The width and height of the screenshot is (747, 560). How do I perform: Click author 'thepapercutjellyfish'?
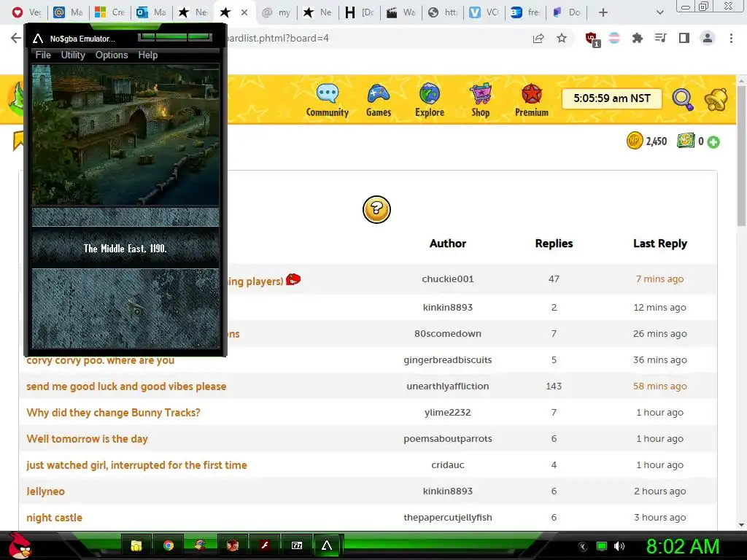point(448,517)
